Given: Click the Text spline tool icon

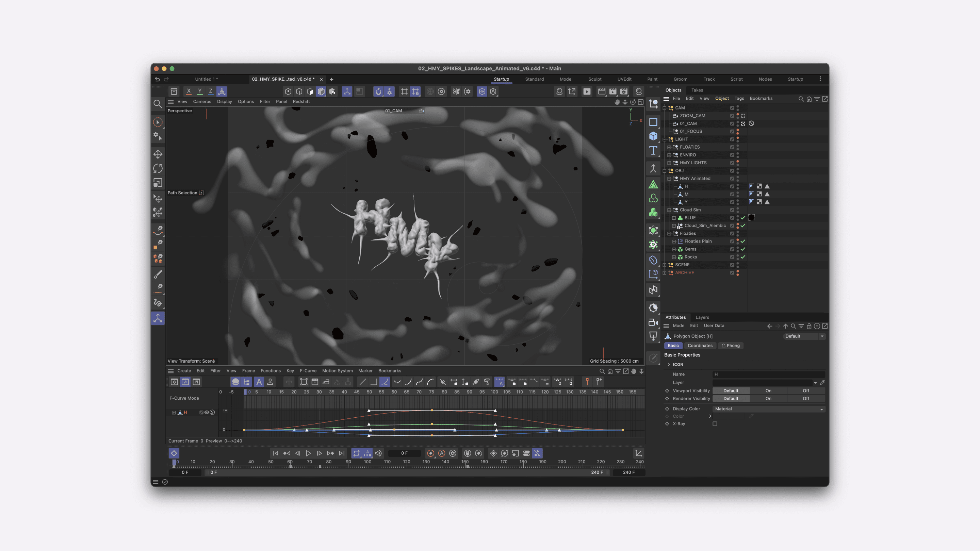Looking at the screenshot, I should [653, 151].
